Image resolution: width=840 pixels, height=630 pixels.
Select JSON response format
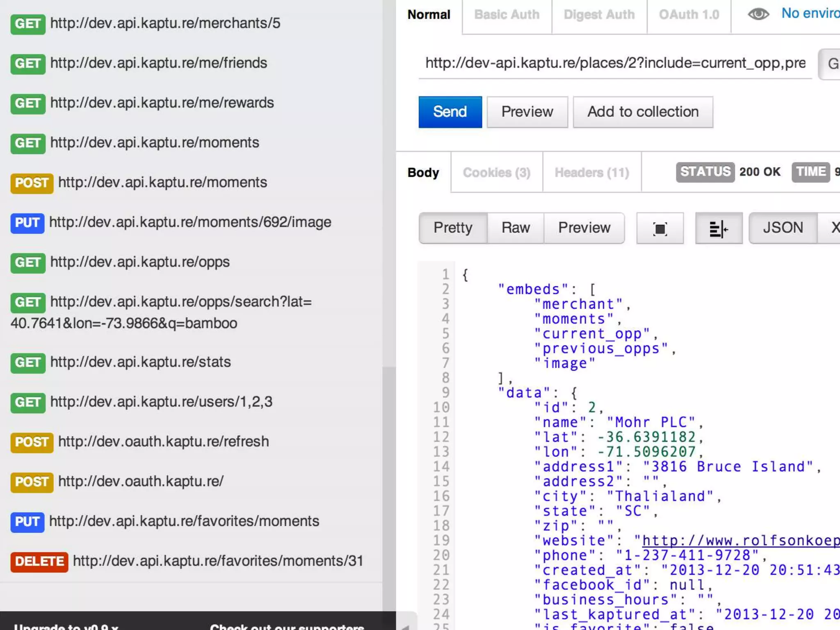(x=783, y=228)
